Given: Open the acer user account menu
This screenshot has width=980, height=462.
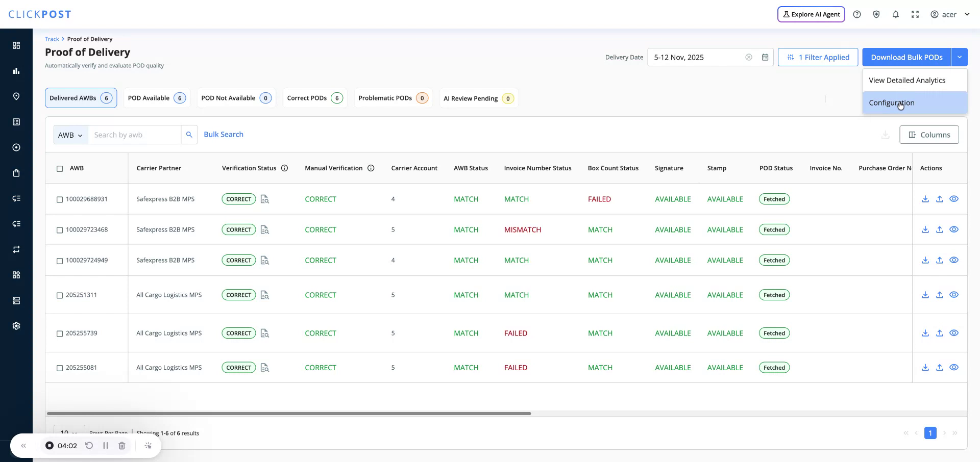Looking at the screenshot, I should pos(949,14).
